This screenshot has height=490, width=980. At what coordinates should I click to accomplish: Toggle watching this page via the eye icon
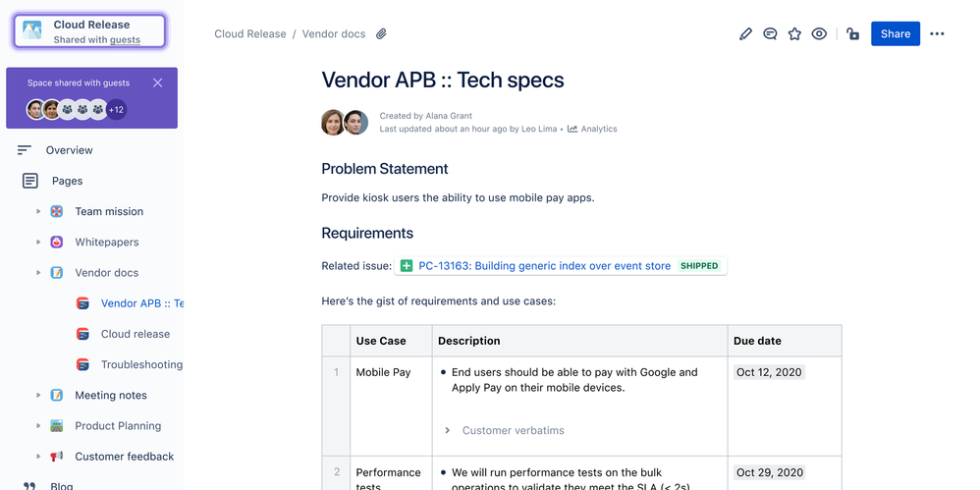point(819,34)
